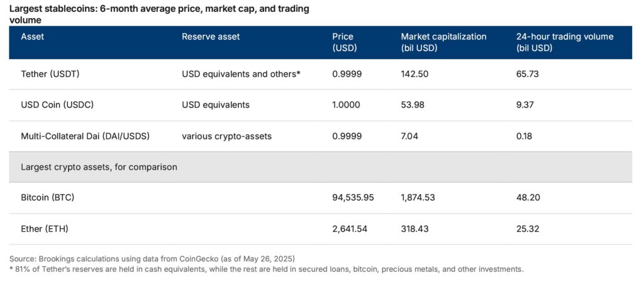Click the Asset column header
Image resolution: width=644 pixels, height=282 pixels.
pos(33,36)
